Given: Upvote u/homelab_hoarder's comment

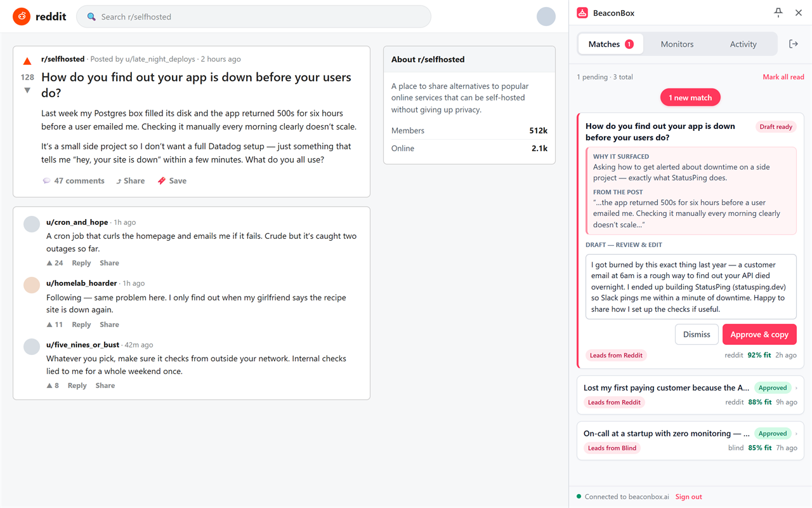Looking at the screenshot, I should (x=49, y=324).
